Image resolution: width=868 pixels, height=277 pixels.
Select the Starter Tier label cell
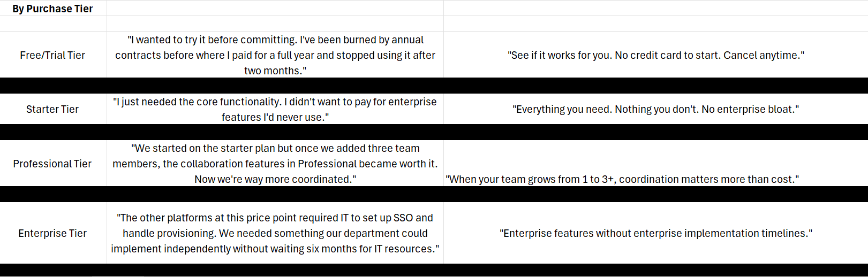[x=52, y=109]
